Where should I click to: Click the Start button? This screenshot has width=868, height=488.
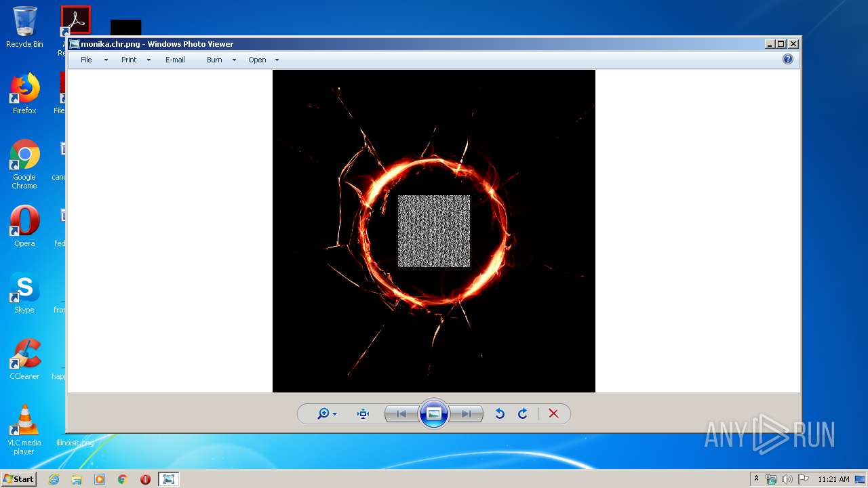pyautogui.click(x=18, y=479)
